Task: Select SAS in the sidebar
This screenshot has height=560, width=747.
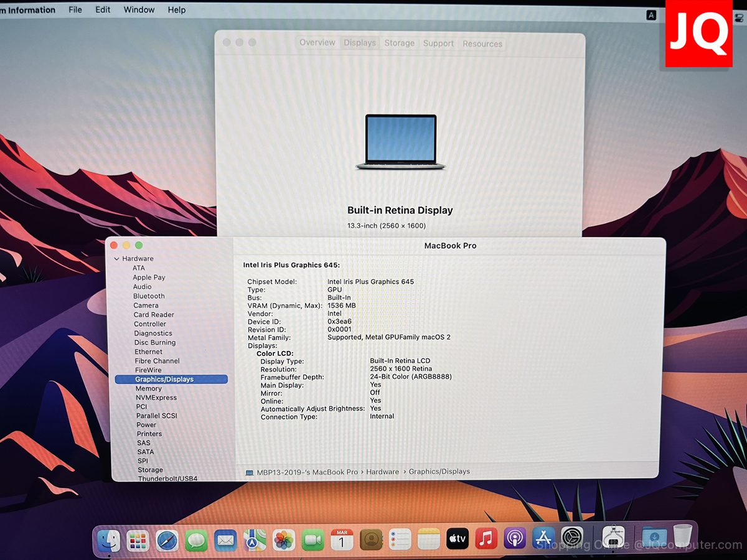Action: (x=144, y=443)
